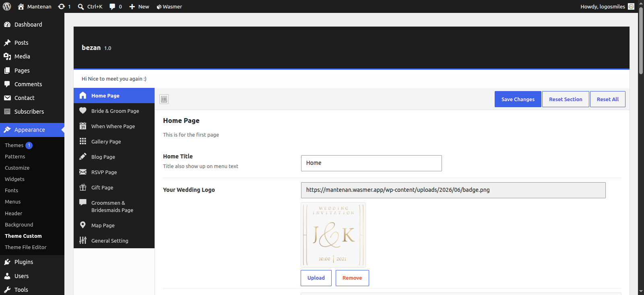Click the wedding invitation logo thumbnail

coord(333,235)
